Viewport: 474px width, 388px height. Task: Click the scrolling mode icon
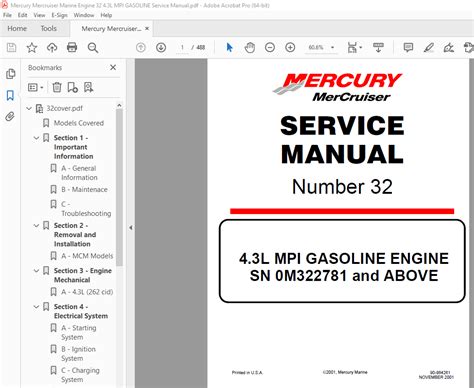[378, 48]
